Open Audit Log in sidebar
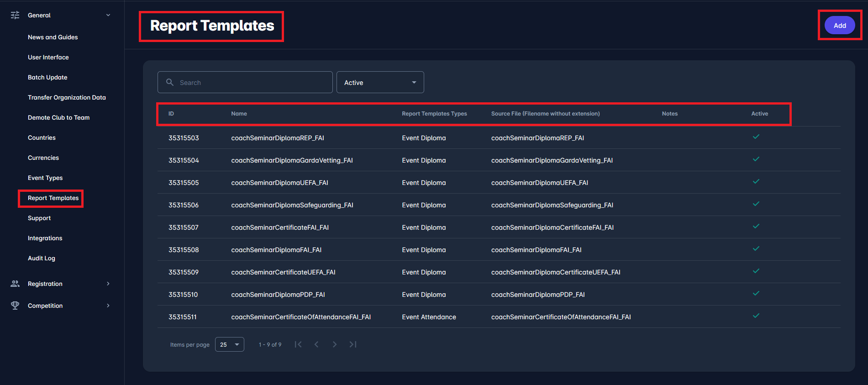 point(42,258)
